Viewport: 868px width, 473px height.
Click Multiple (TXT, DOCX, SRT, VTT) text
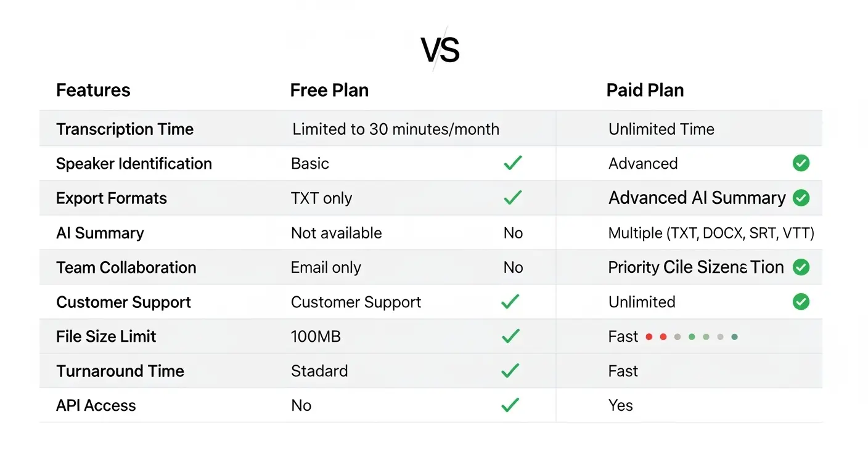(711, 233)
